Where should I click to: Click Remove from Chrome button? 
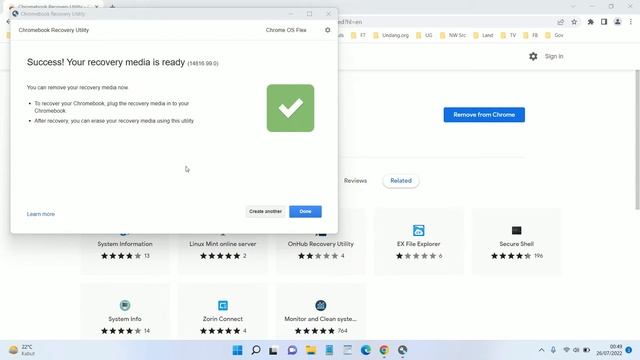(x=484, y=115)
